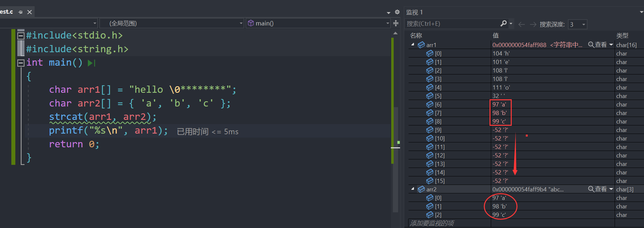Select the value 111 'o' cell
The height and width of the screenshot is (228, 644).
[x=553, y=87]
